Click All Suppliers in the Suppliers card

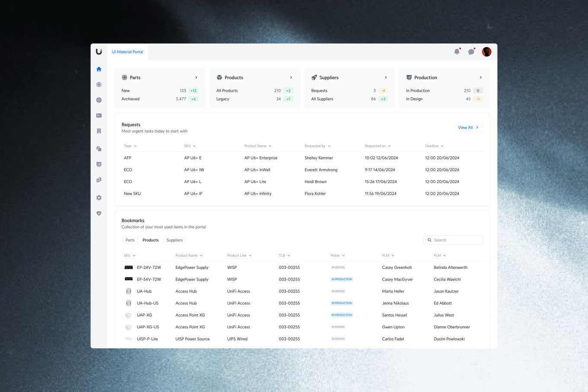(x=322, y=99)
